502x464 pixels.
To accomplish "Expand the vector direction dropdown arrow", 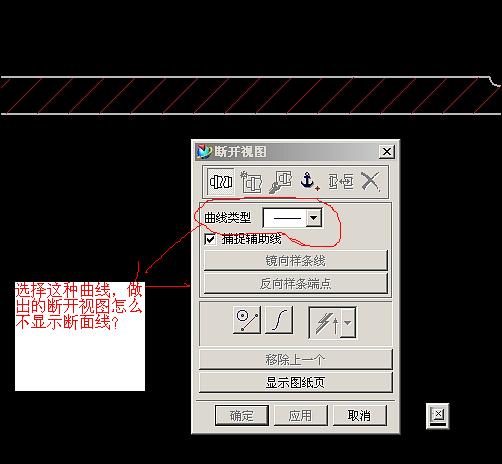I will 348,323.
